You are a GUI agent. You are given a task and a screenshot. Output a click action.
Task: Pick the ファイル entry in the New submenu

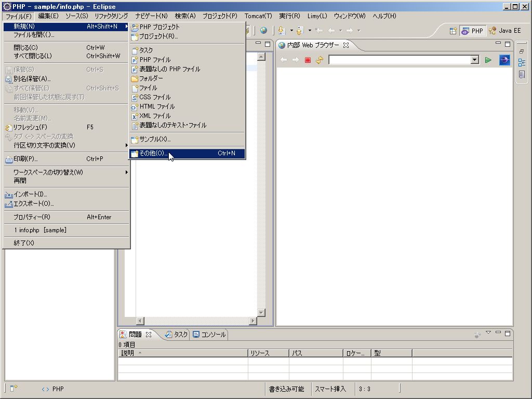click(x=187, y=88)
